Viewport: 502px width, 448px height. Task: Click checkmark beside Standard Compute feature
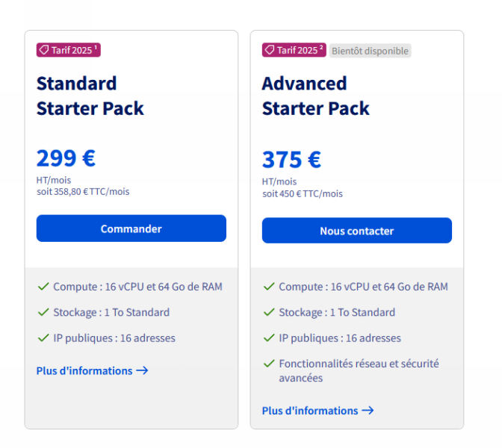(x=43, y=287)
